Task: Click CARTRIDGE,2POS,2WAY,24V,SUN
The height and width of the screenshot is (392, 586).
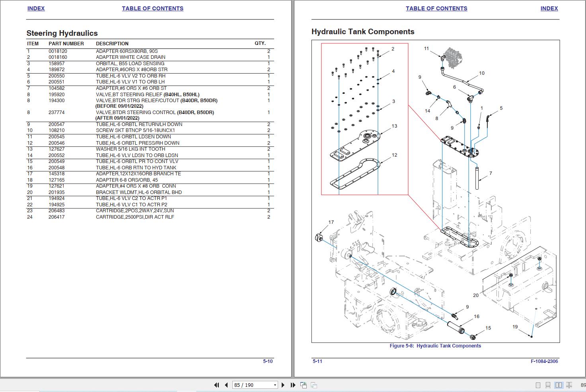Action: [135, 211]
